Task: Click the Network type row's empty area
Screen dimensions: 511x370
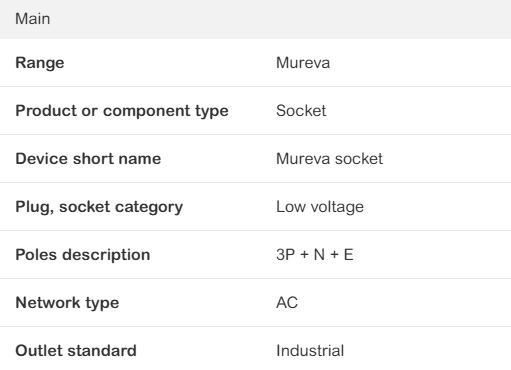Action: pyautogui.click(x=403, y=303)
